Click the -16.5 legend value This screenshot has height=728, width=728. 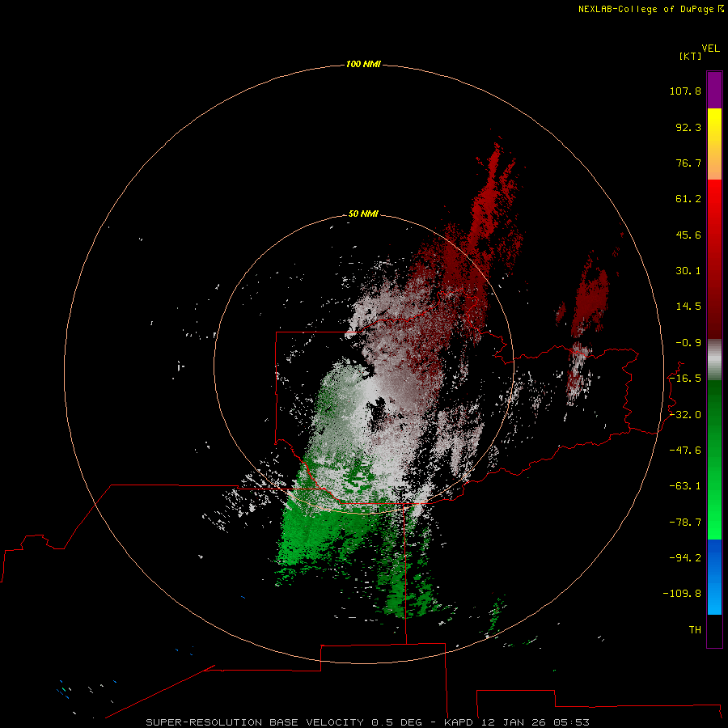pos(685,379)
